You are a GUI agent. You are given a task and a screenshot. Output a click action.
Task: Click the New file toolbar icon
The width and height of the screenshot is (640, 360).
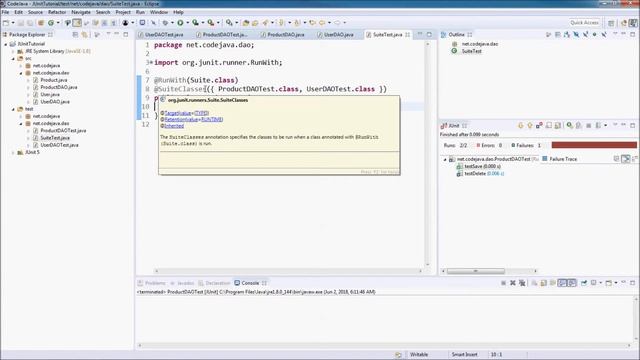6,23
